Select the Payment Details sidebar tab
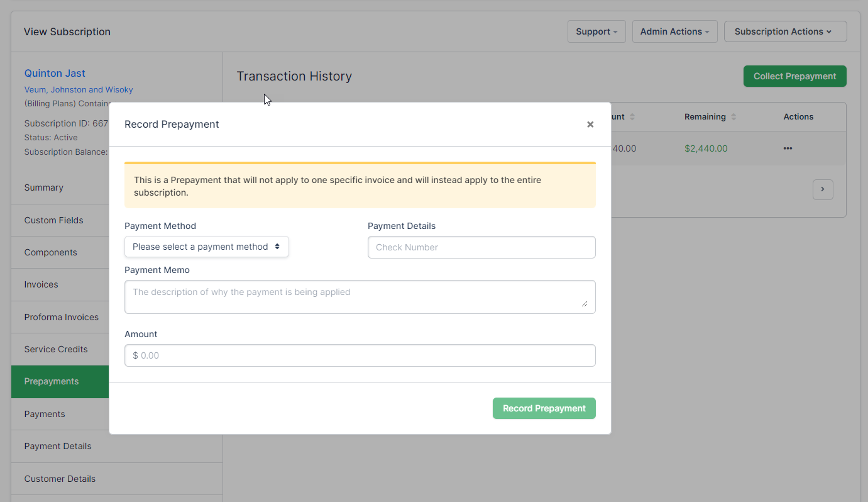 tap(58, 446)
